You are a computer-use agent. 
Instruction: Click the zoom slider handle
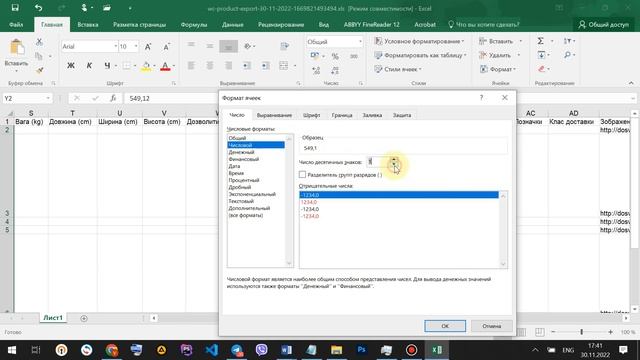coord(582,332)
